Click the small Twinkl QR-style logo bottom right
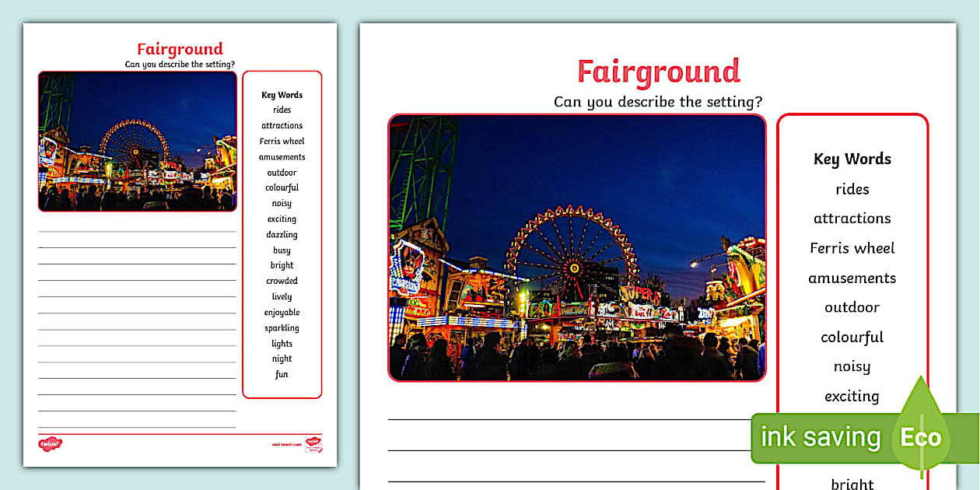The height and width of the screenshot is (490, 980). pyautogui.click(x=313, y=444)
